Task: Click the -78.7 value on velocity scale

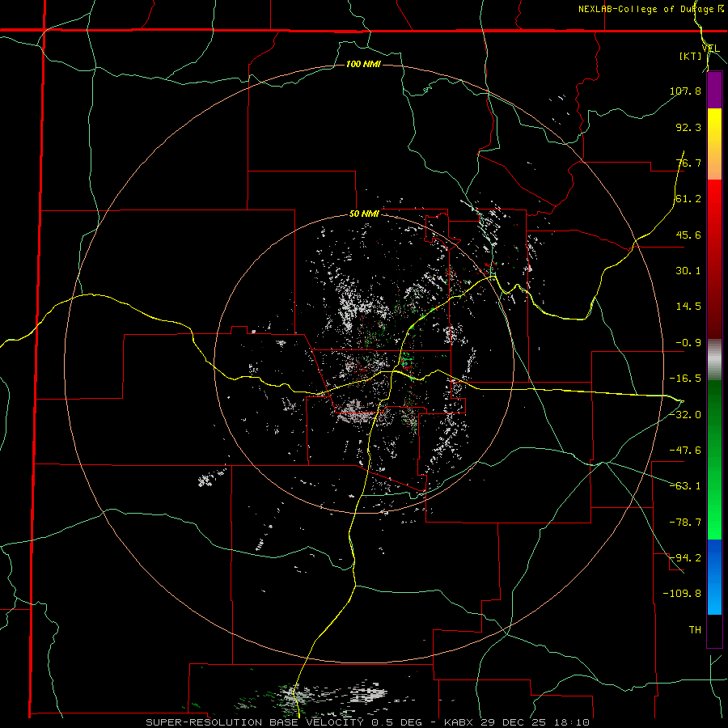Action: 685,523
